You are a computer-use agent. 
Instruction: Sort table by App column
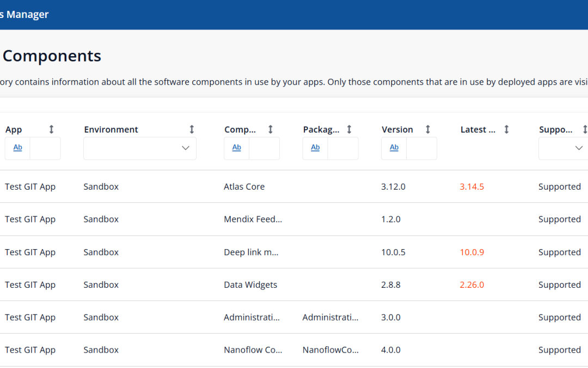click(52, 129)
